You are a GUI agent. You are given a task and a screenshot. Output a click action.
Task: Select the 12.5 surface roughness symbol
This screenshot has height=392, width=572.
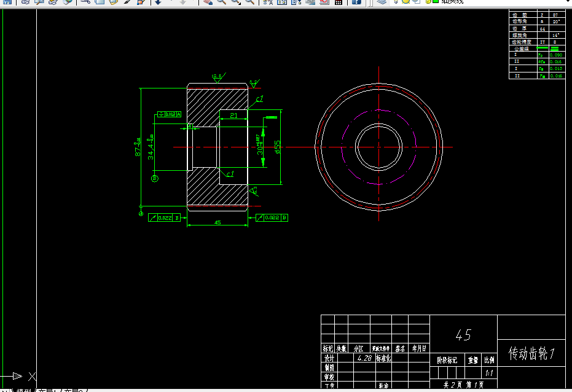pyautogui.click(x=218, y=77)
